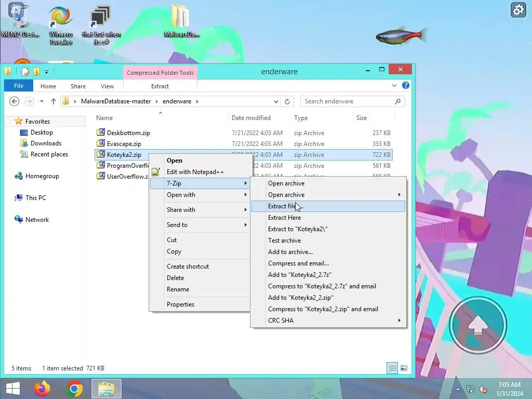
Task: Open the File ribbon tab
Action: [x=19, y=86]
